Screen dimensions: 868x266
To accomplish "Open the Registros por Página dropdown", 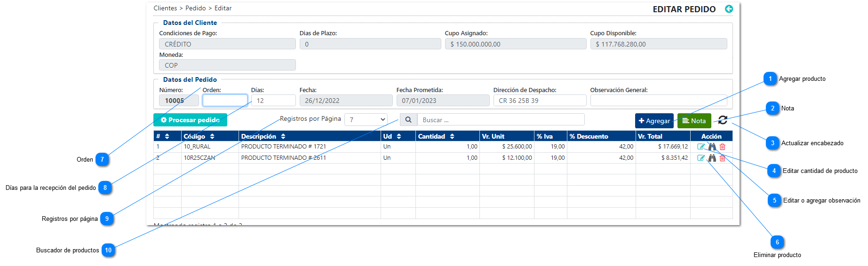I will [x=366, y=120].
